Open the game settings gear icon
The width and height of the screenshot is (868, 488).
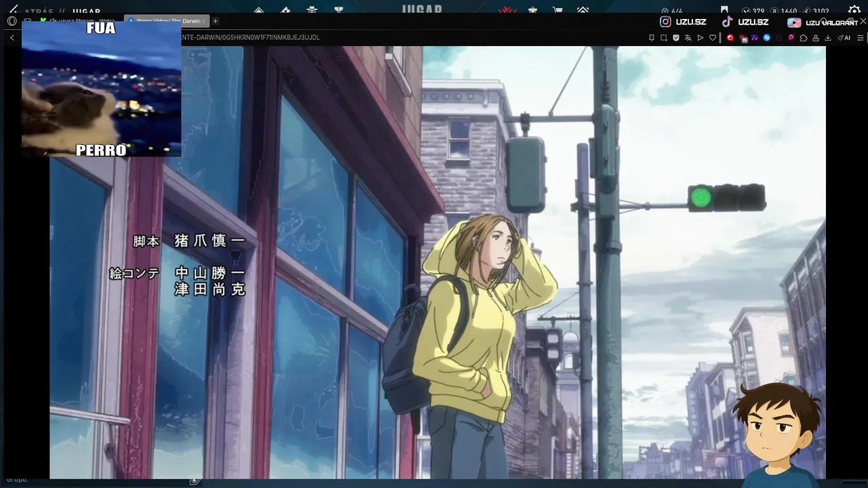[x=854, y=9]
